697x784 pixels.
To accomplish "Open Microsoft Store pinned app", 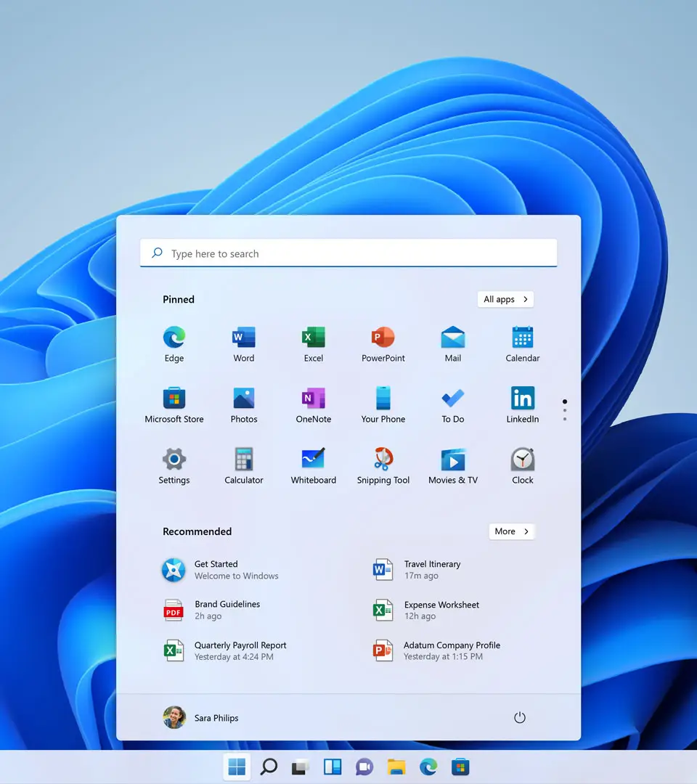I will (174, 404).
